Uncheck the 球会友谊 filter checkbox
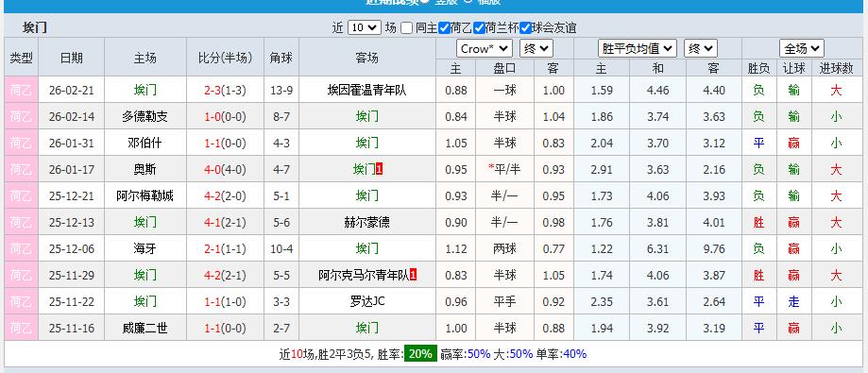This screenshot has width=868, height=373. point(526,27)
